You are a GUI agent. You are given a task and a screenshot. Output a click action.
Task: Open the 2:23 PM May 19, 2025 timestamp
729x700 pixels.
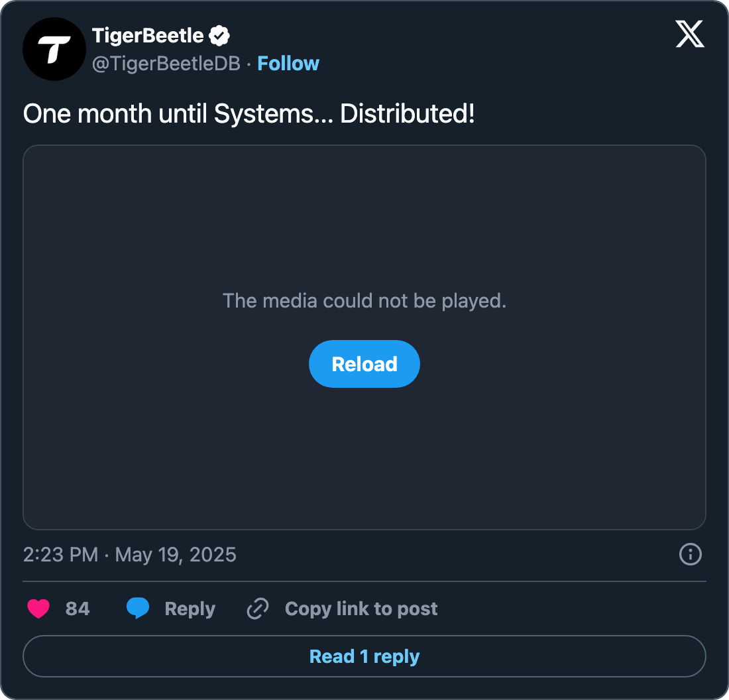click(x=130, y=554)
